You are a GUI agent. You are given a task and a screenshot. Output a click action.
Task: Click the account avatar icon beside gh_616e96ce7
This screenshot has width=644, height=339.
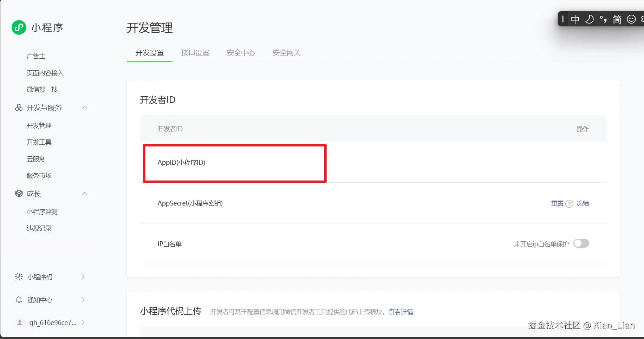click(20, 322)
